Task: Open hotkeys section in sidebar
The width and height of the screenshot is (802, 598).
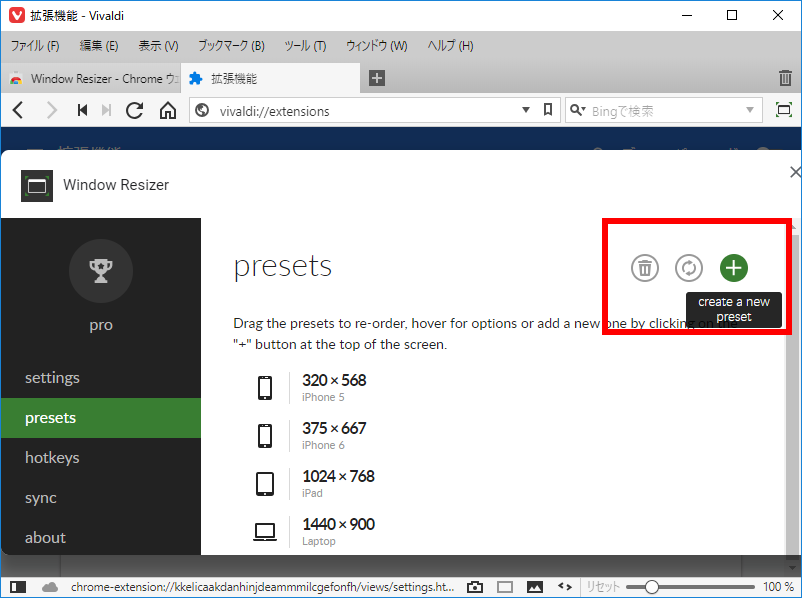Action: coord(101,458)
